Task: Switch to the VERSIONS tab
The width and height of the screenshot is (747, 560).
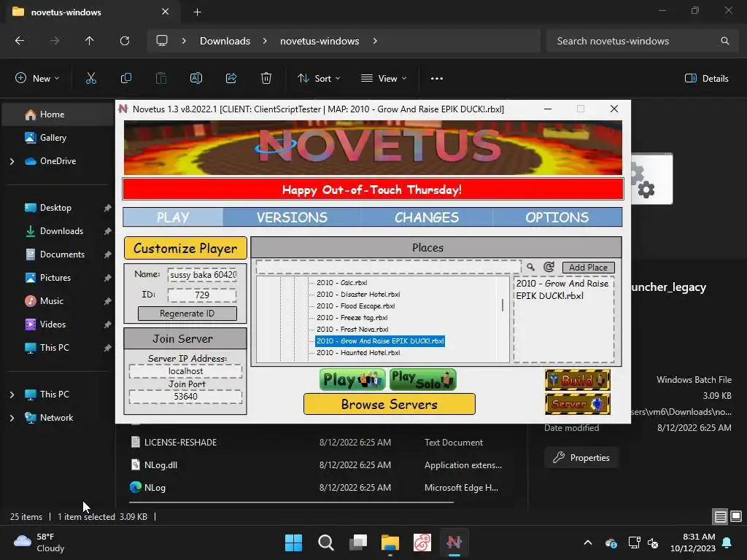Action: click(x=292, y=217)
